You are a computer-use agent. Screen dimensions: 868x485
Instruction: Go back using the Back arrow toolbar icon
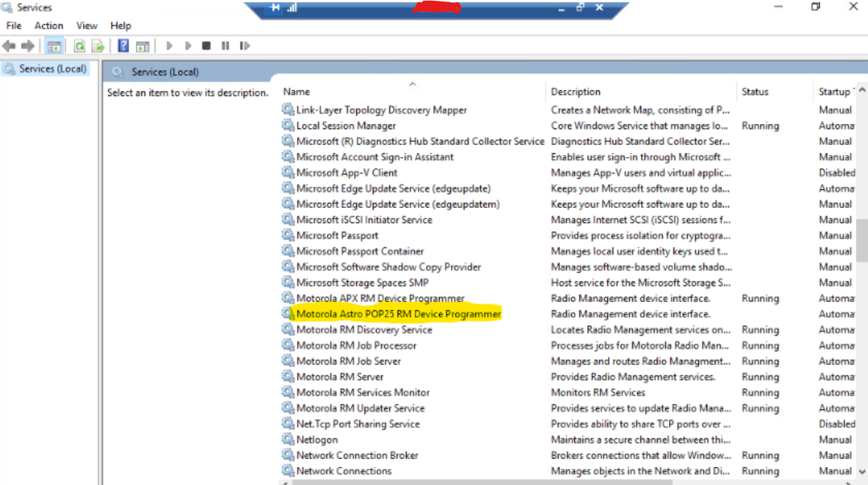coord(9,46)
